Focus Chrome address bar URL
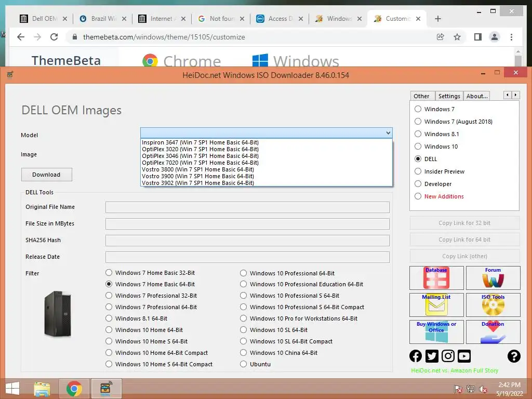This screenshot has height=399, width=532. [x=164, y=37]
